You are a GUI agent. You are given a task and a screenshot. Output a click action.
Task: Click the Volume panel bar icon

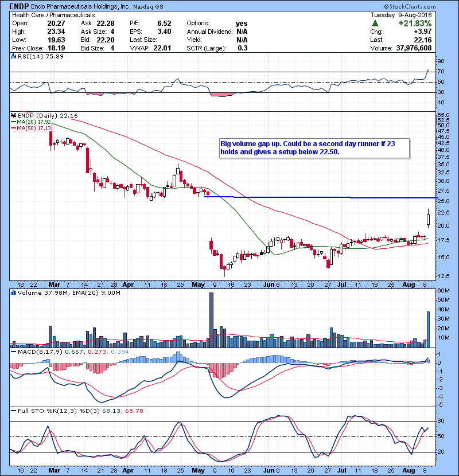pos(13,293)
